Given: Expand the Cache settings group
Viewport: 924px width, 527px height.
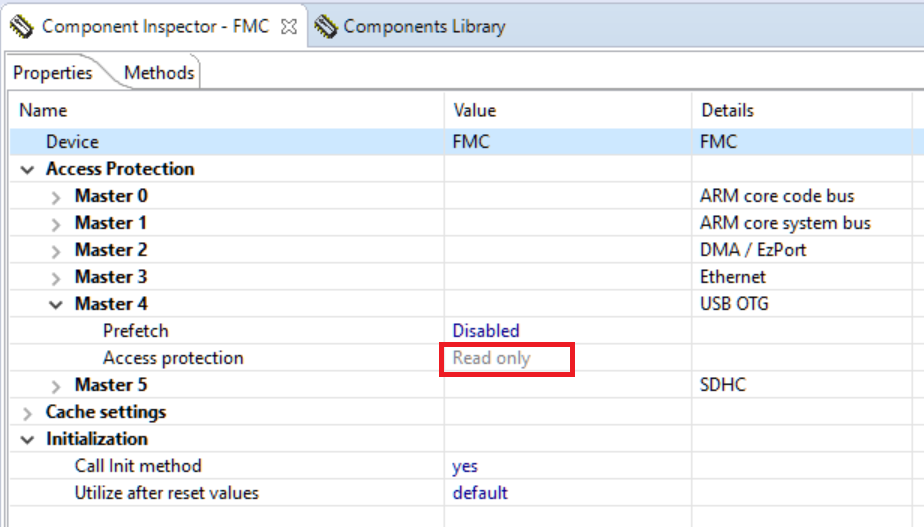Looking at the screenshot, I should click(x=27, y=413).
